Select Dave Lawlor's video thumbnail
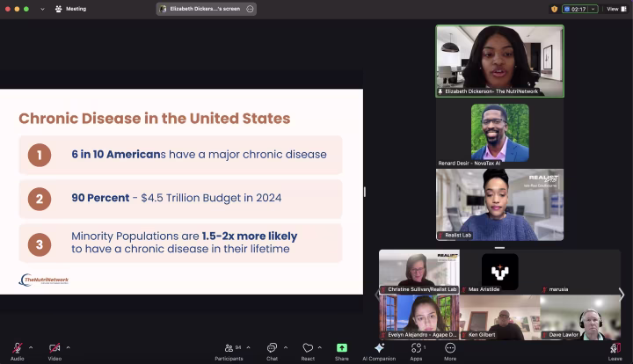The image size is (633, 364). (580, 317)
